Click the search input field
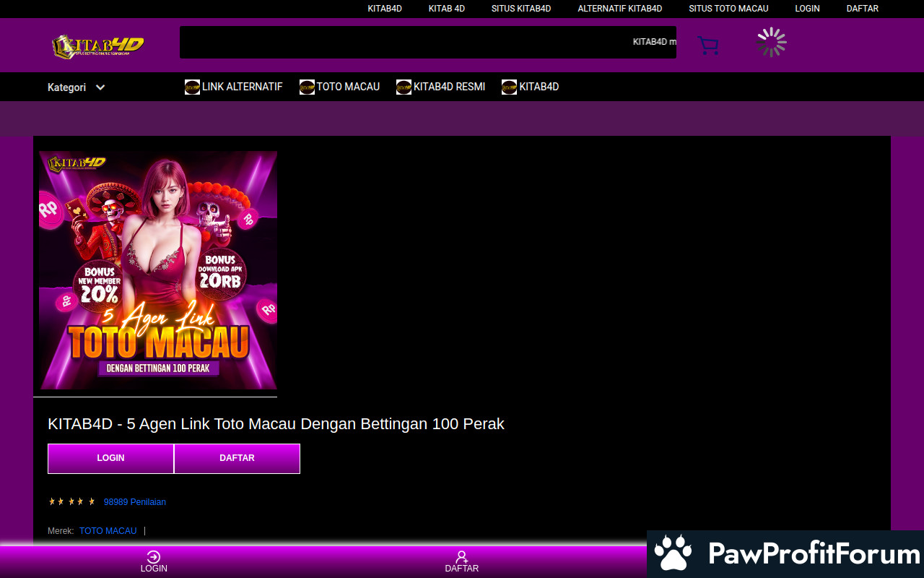 (x=428, y=42)
